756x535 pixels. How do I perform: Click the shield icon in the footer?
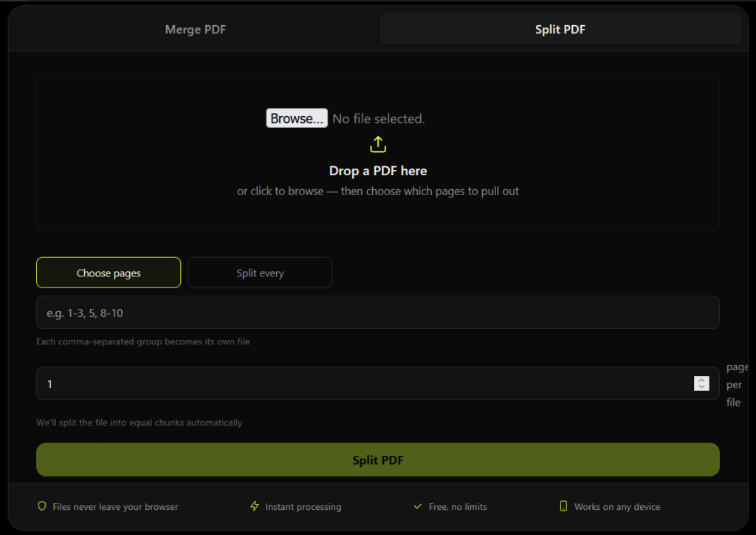pyautogui.click(x=42, y=506)
